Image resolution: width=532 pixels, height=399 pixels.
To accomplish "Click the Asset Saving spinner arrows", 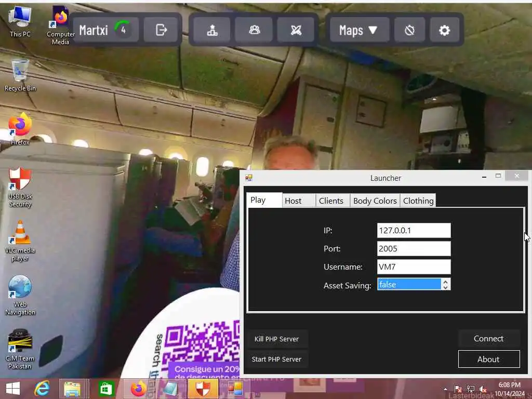I will click(445, 284).
